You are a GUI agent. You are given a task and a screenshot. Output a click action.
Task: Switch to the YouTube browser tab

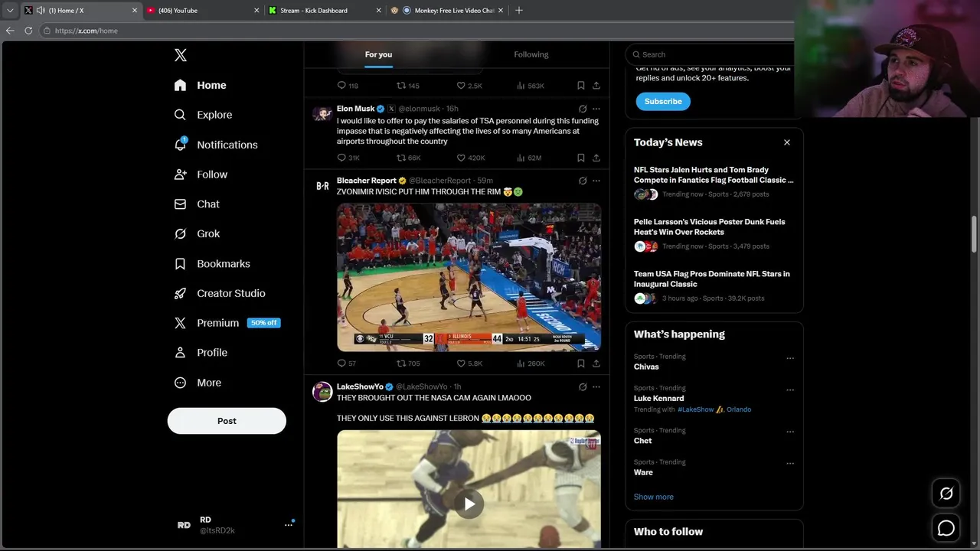pyautogui.click(x=202, y=11)
